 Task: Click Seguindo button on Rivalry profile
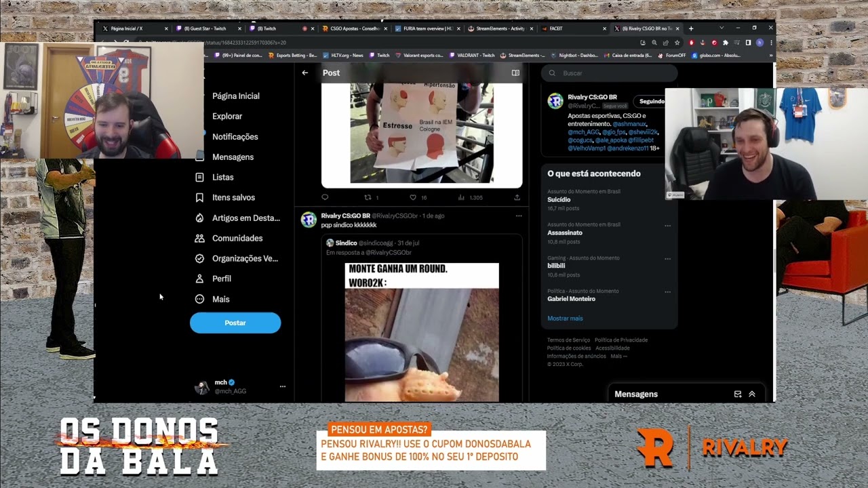(650, 101)
